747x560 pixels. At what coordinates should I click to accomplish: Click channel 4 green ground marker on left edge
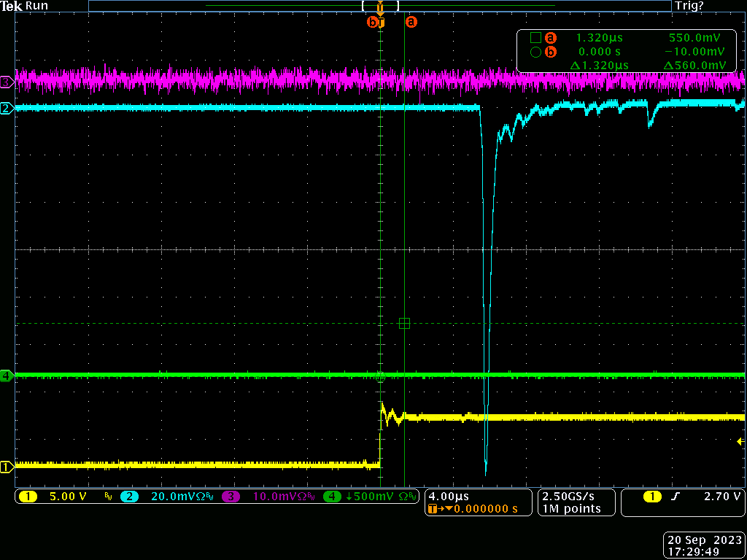[7, 376]
